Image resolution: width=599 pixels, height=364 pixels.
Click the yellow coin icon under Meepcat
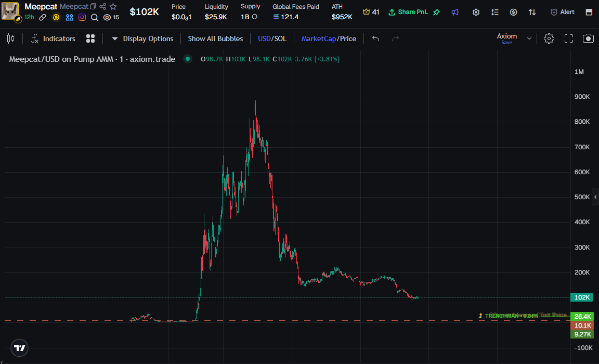(56, 17)
